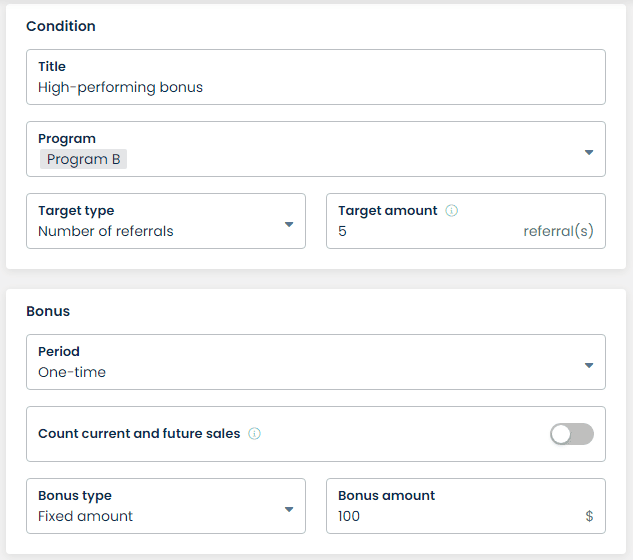The width and height of the screenshot is (633, 560).
Task: Click the Period field caret arrow
Action: [588, 365]
